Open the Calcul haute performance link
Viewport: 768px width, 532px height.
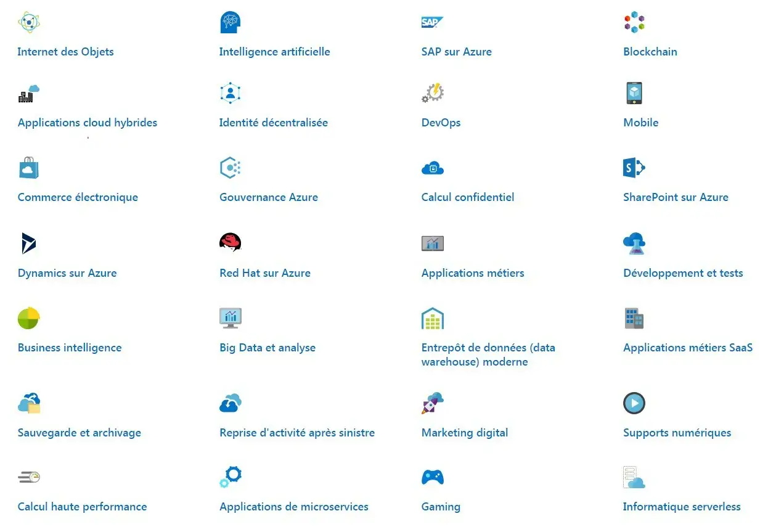point(82,506)
